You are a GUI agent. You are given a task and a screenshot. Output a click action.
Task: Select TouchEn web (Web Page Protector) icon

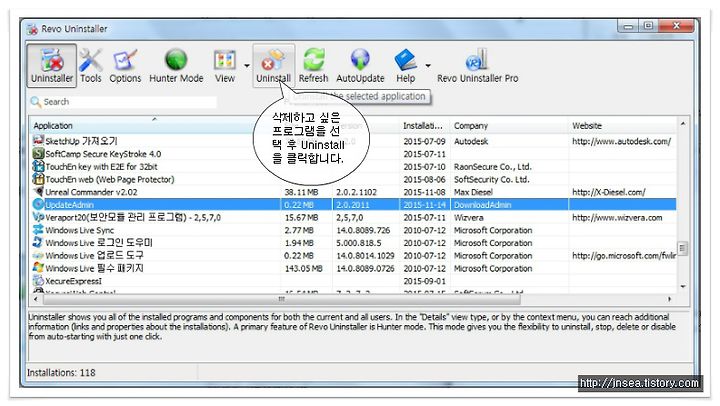(x=38, y=179)
